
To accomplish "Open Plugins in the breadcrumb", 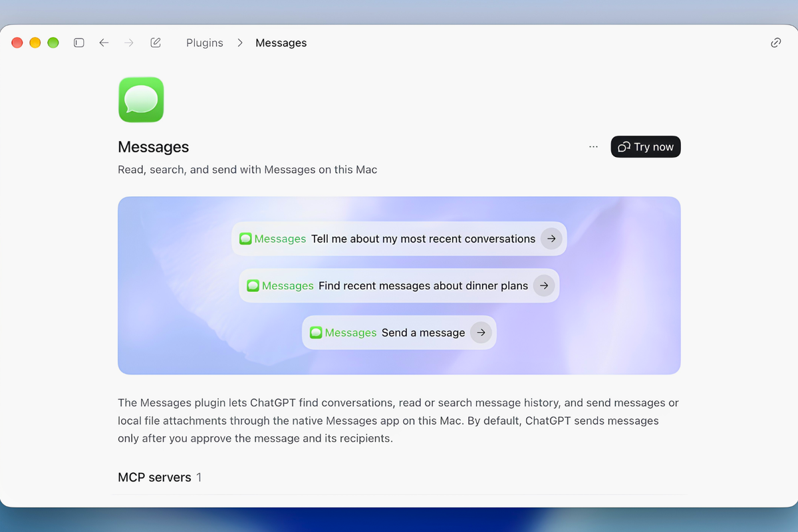I will (205, 43).
